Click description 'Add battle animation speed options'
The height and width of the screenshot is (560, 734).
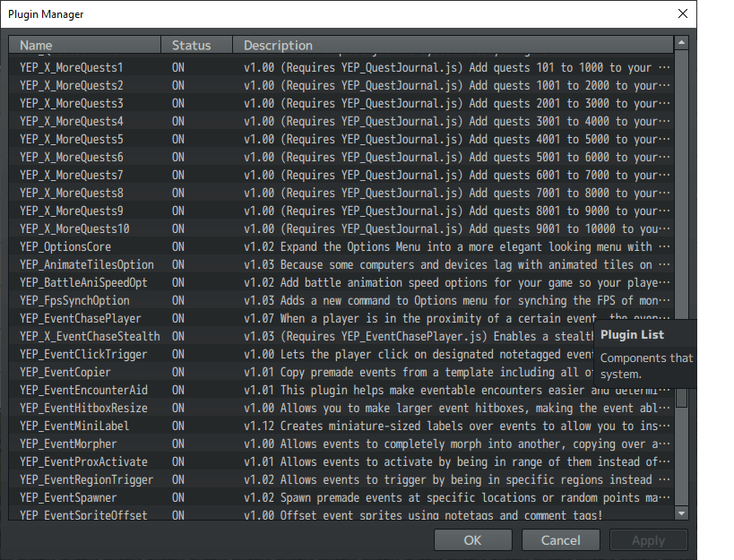pos(384,282)
